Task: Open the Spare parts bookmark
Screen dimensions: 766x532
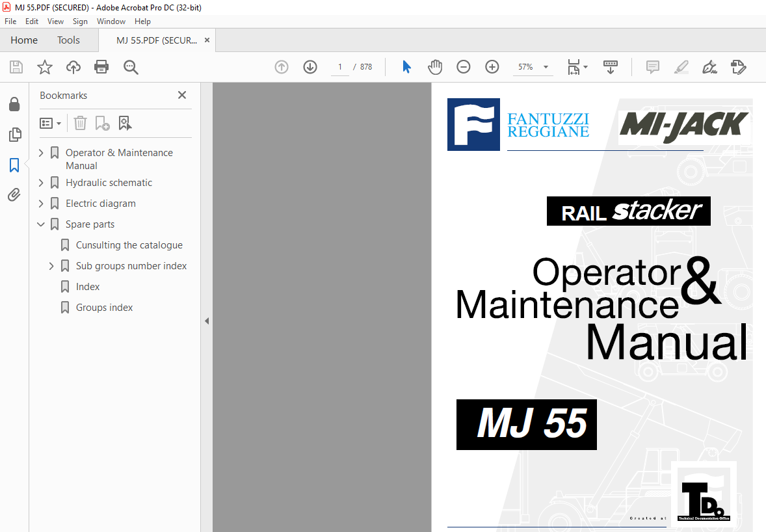Action: (x=90, y=224)
